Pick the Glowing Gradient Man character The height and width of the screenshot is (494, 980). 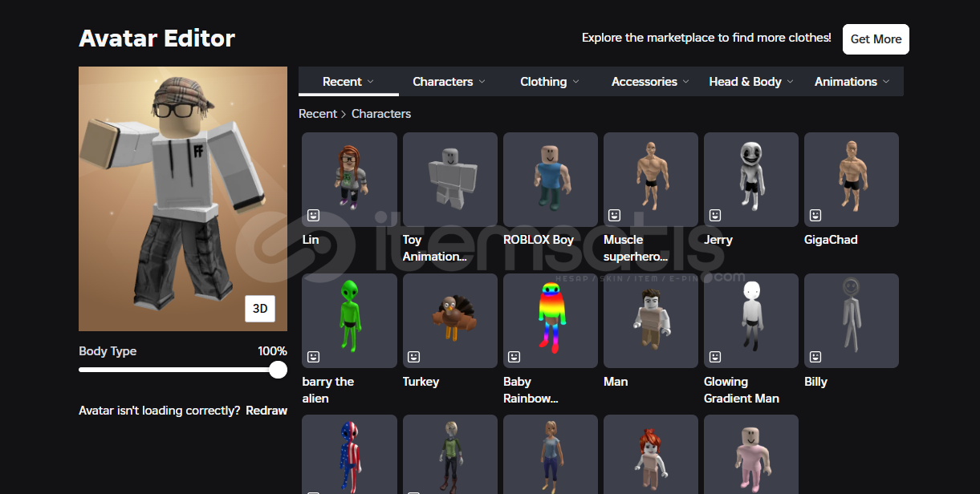[x=751, y=321]
